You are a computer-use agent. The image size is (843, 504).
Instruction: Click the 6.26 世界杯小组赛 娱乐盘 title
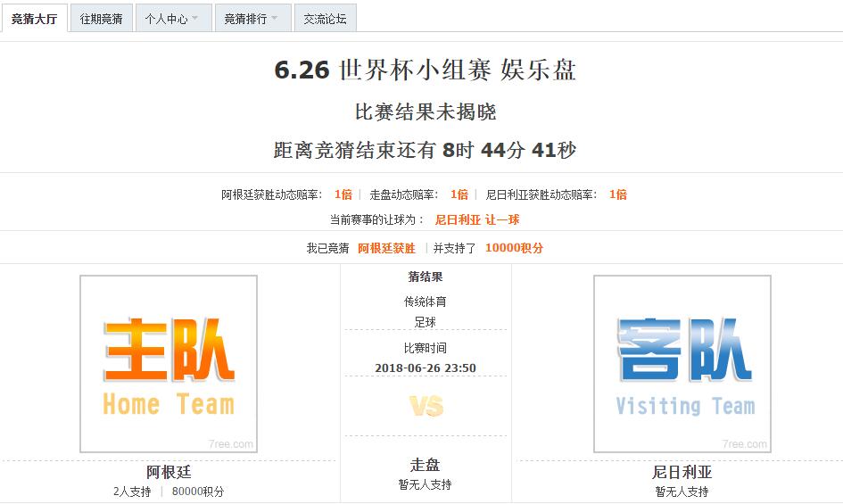tap(425, 70)
